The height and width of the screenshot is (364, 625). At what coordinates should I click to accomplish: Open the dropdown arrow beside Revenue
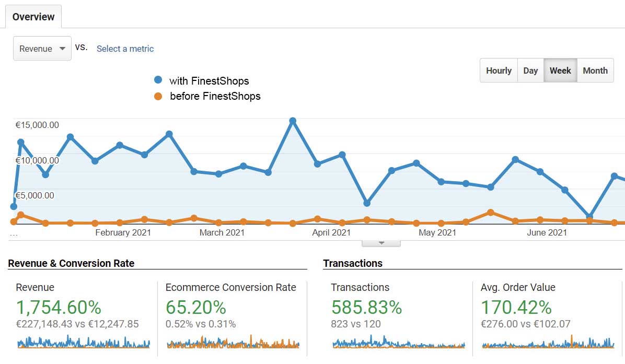(62, 48)
